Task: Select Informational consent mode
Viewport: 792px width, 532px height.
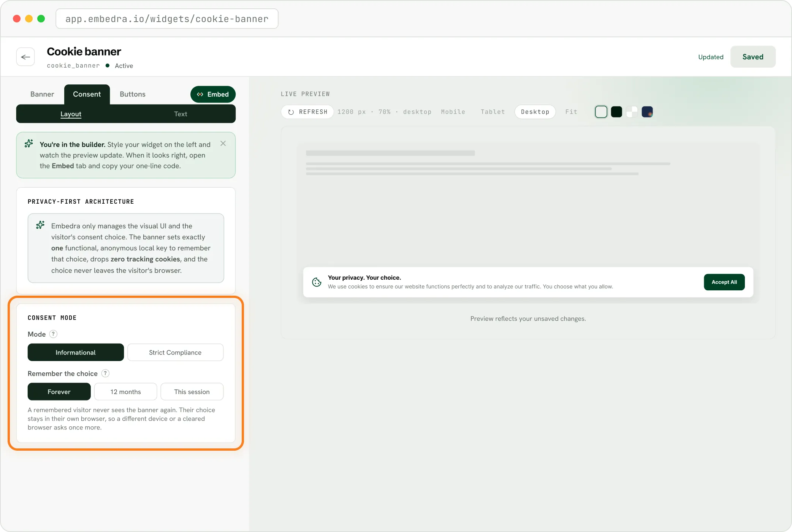Action: (x=76, y=352)
